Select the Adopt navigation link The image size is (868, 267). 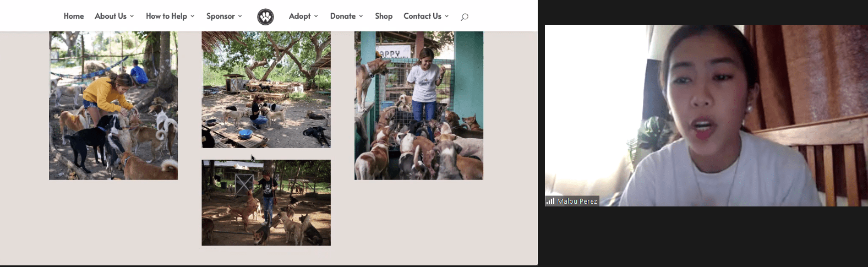coord(299,16)
